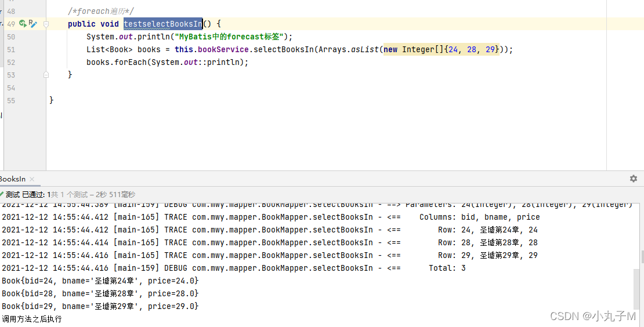The height and width of the screenshot is (327, 644).
Task: Click console row "Row: 29, 圣墟第29章, 29"
Action: (x=270, y=255)
